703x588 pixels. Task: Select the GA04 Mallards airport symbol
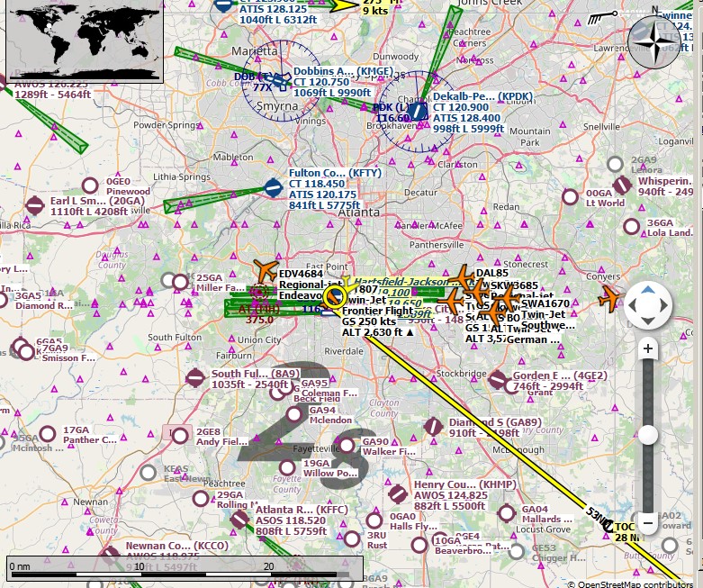[507, 513]
